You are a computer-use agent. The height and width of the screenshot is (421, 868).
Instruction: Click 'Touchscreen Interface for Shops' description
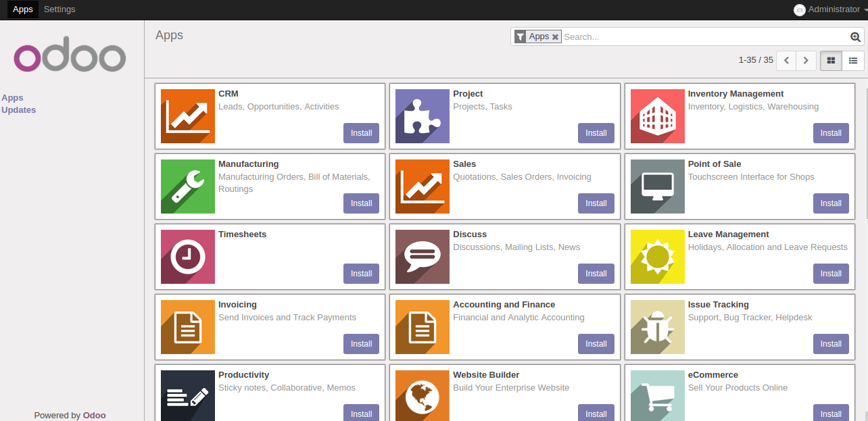(x=751, y=177)
